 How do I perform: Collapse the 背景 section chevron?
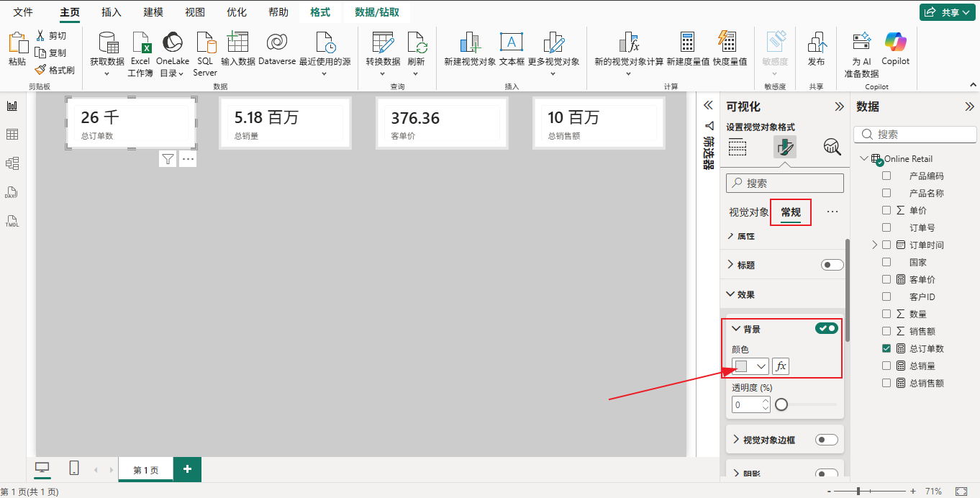(x=737, y=329)
